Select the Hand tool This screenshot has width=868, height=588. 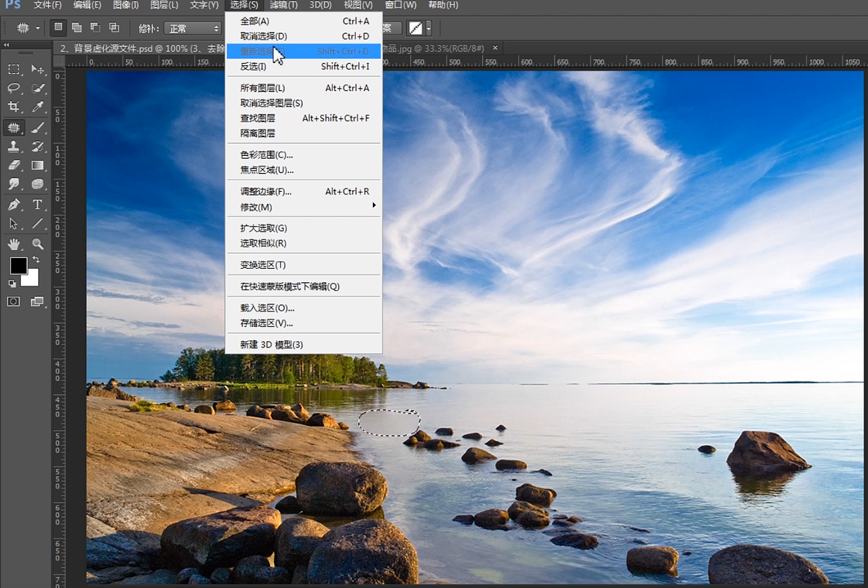(x=14, y=243)
